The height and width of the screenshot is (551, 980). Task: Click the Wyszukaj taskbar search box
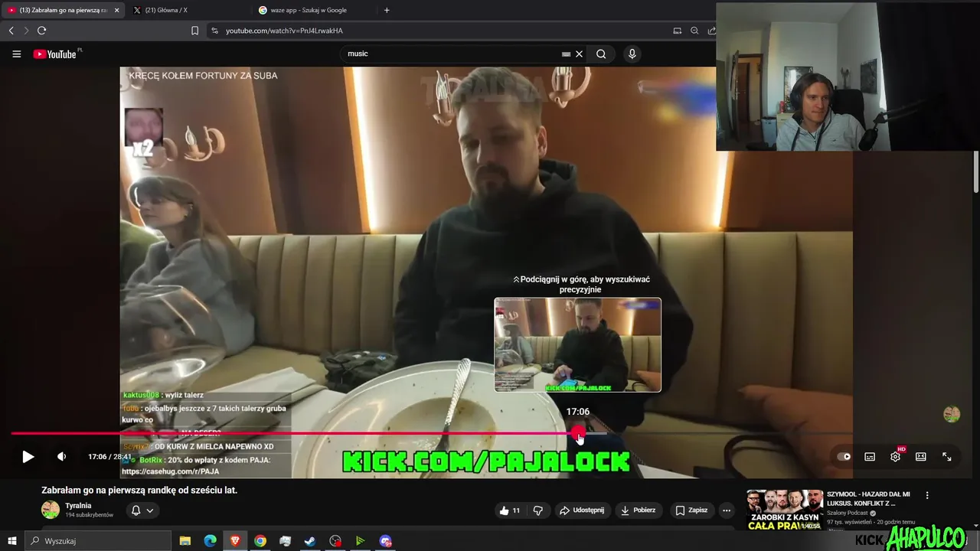coord(98,541)
